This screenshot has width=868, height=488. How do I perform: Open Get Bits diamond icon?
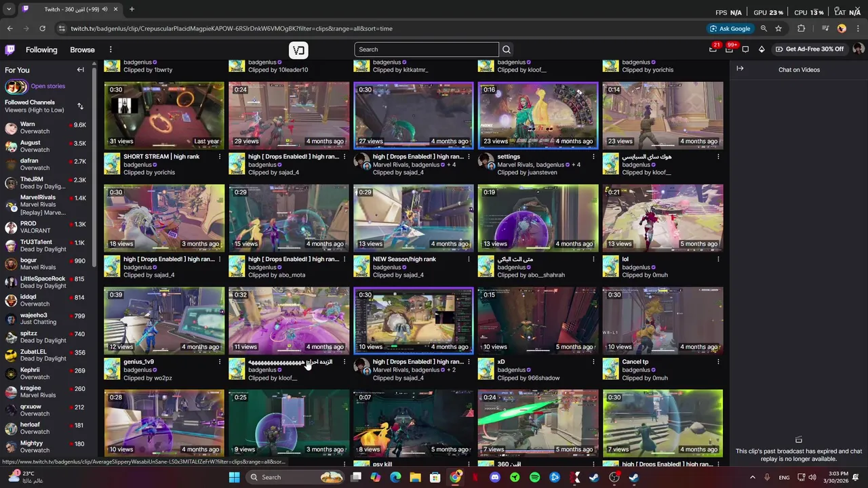(x=762, y=49)
